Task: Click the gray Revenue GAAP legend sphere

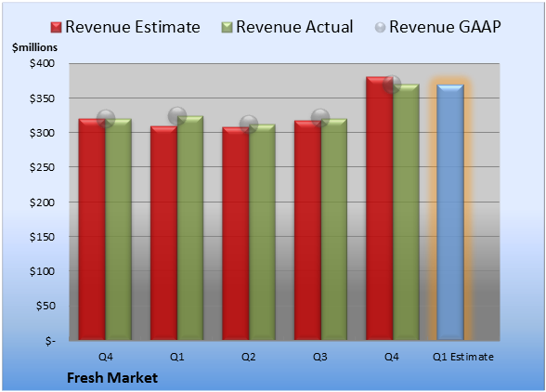Action: click(381, 28)
